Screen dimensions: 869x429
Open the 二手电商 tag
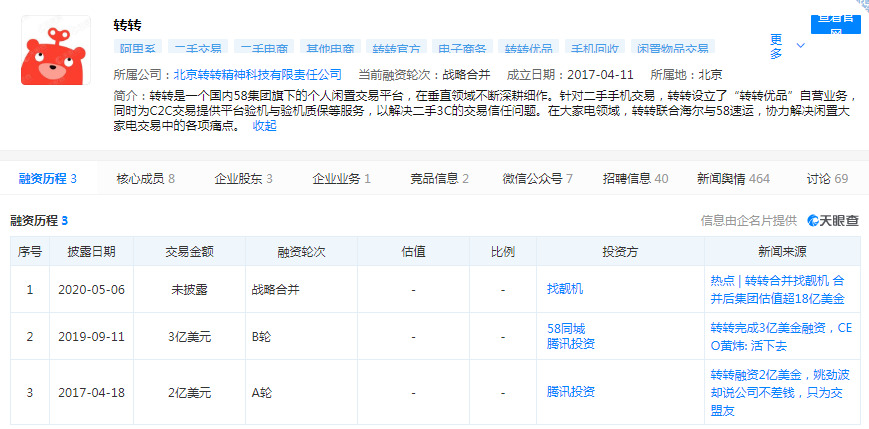264,47
